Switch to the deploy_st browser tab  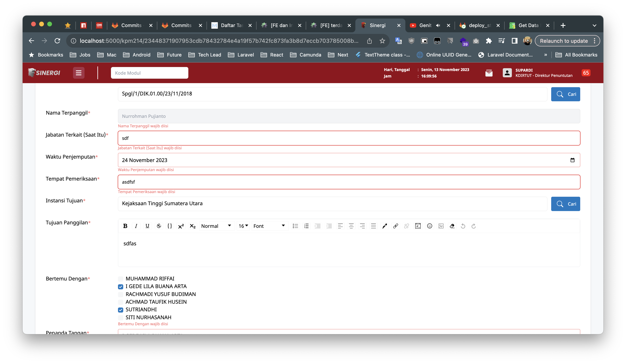(x=479, y=25)
